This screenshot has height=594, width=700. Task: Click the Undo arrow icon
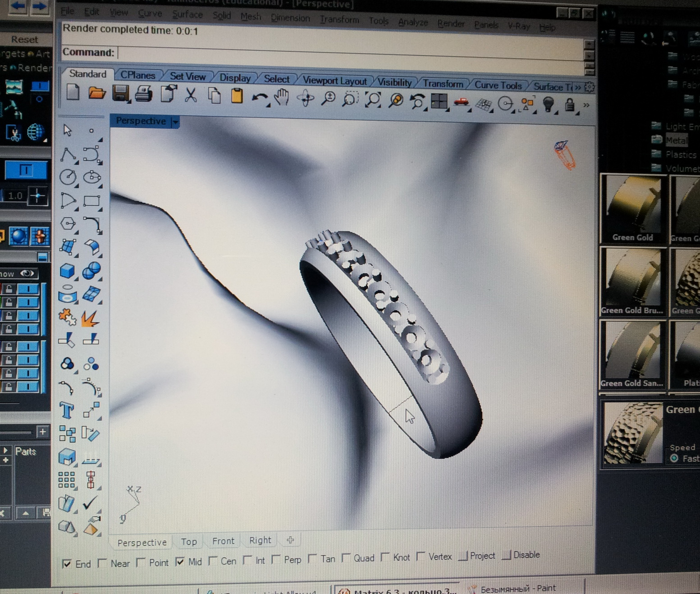click(x=259, y=97)
